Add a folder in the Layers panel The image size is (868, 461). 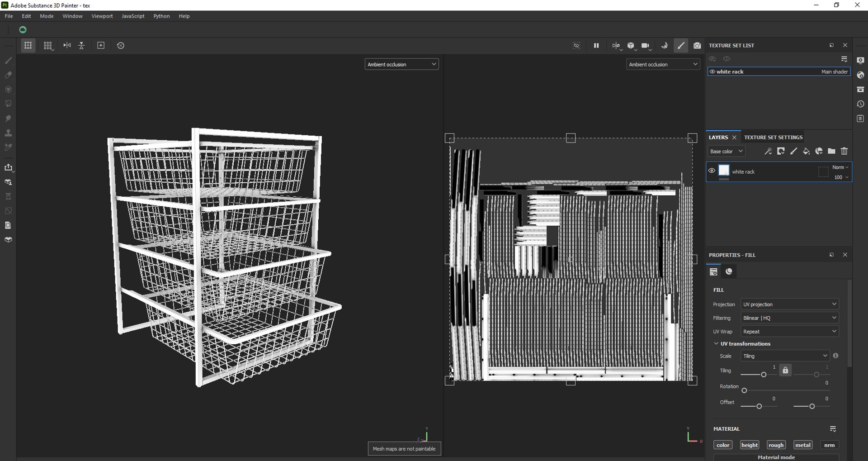(x=831, y=151)
